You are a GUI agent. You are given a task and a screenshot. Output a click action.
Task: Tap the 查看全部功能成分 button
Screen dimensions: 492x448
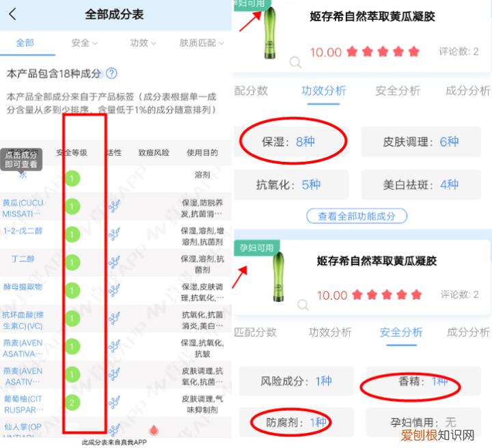[x=357, y=216]
